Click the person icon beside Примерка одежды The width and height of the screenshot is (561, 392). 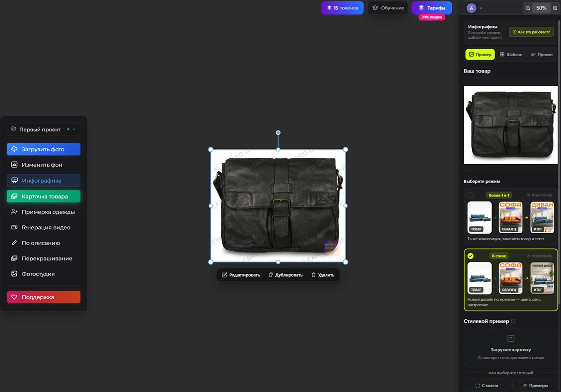coord(14,212)
